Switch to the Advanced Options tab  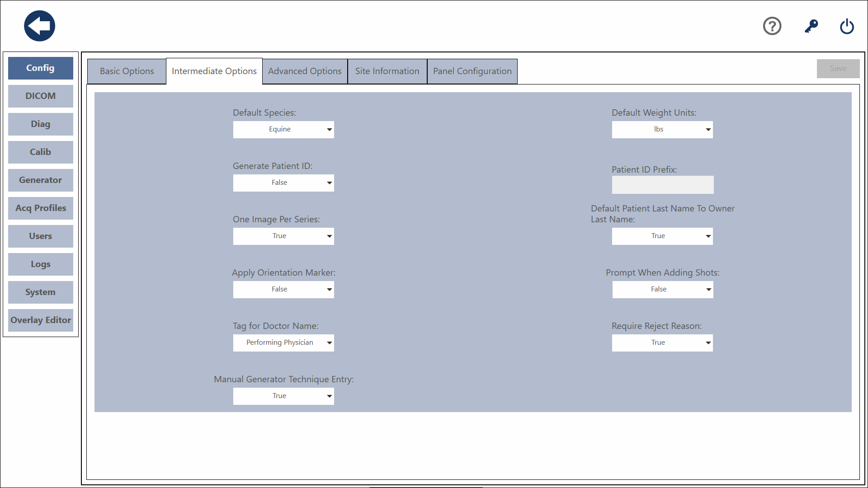(305, 71)
